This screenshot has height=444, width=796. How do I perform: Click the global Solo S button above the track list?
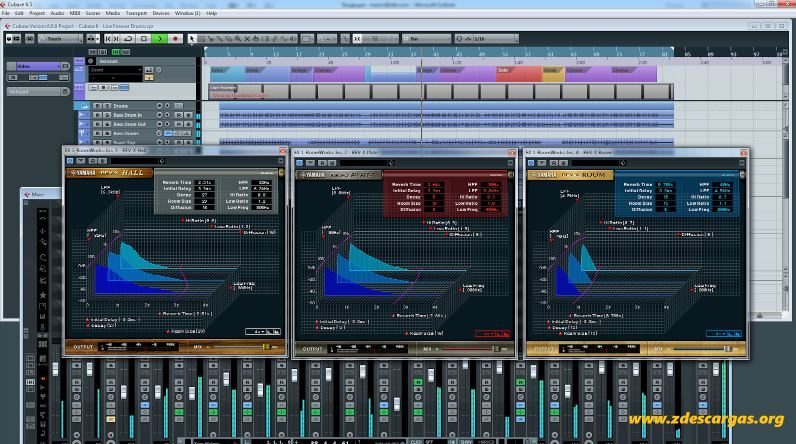coord(102,52)
